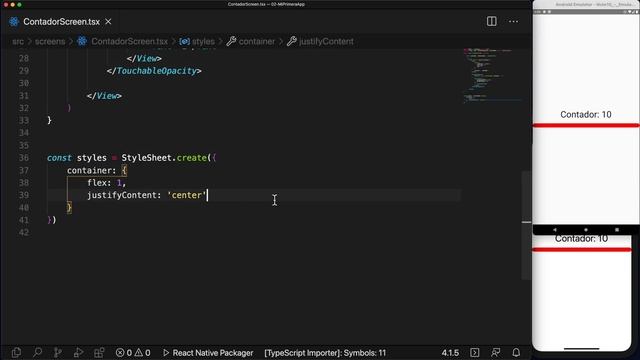The image size is (640, 360).
Task: Click the const styles declaration
Action: pos(77,158)
